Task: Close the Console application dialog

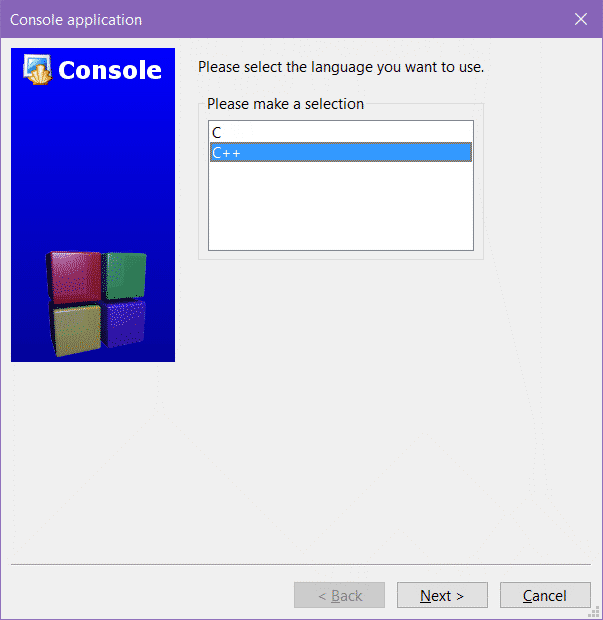Action: click(x=581, y=19)
